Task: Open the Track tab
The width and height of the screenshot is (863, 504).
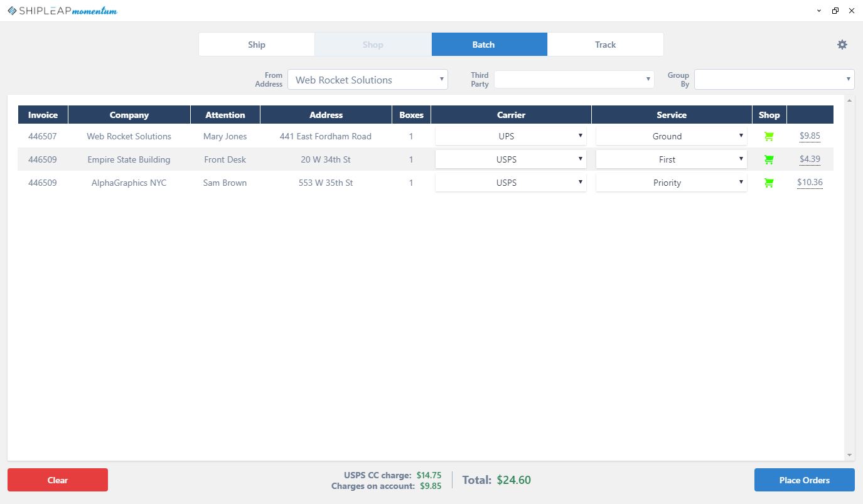Action: click(x=606, y=45)
